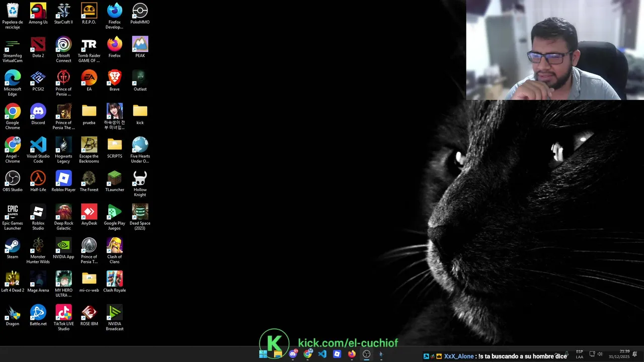644x362 pixels.
Task: Open the Left 4 Dead 2 shortcut
Action: pyautogui.click(x=13, y=282)
